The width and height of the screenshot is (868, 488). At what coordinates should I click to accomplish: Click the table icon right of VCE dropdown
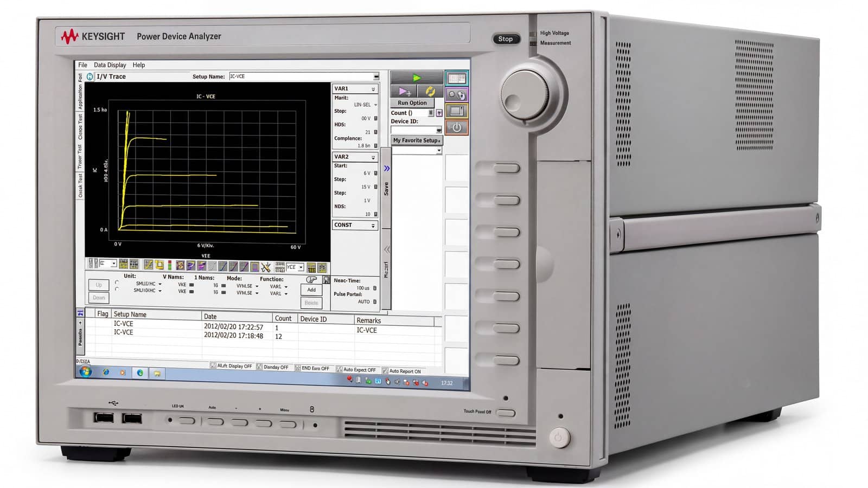[311, 268]
